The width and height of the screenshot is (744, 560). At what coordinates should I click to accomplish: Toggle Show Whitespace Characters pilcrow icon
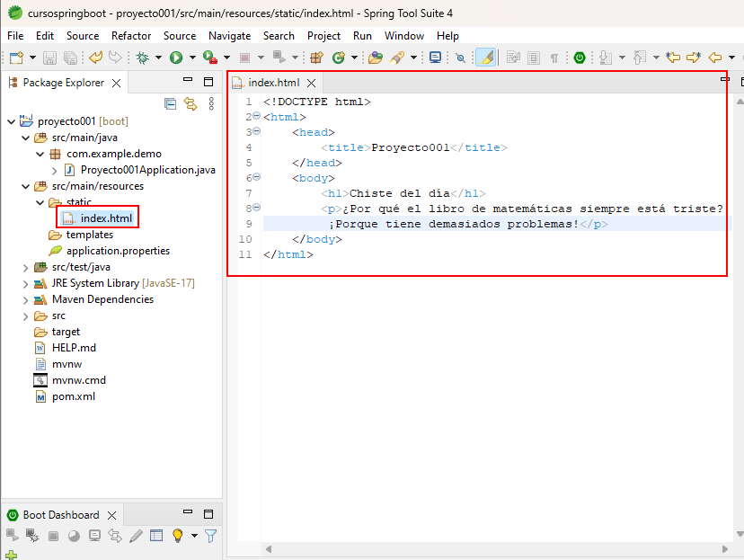(554, 58)
